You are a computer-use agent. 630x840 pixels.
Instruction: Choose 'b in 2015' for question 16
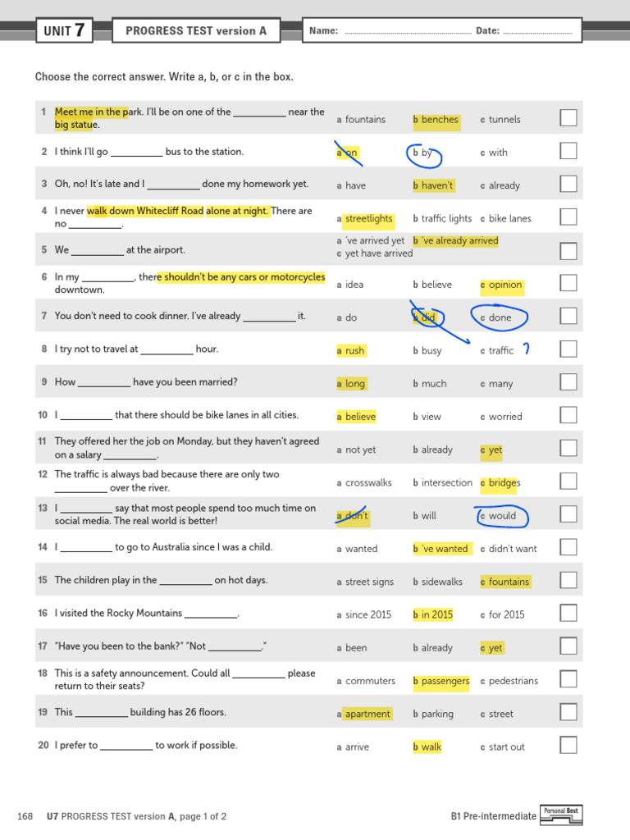coord(434,614)
